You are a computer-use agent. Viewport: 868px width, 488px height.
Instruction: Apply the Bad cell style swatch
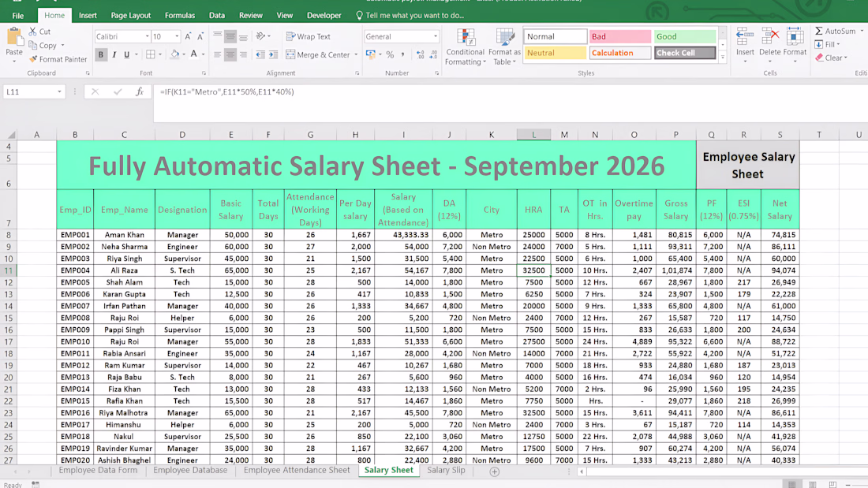click(620, 36)
